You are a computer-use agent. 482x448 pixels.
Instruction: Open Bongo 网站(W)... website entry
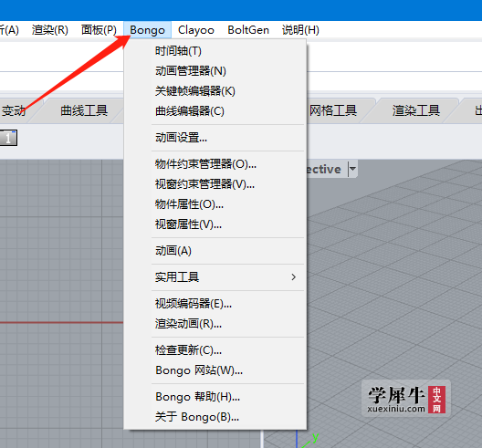point(215,370)
